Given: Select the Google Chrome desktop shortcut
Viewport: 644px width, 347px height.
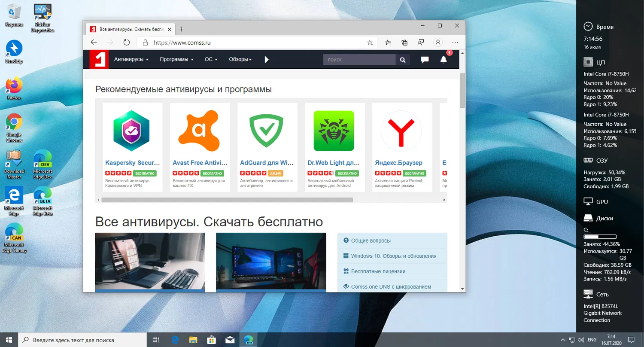Looking at the screenshot, I should (x=14, y=128).
